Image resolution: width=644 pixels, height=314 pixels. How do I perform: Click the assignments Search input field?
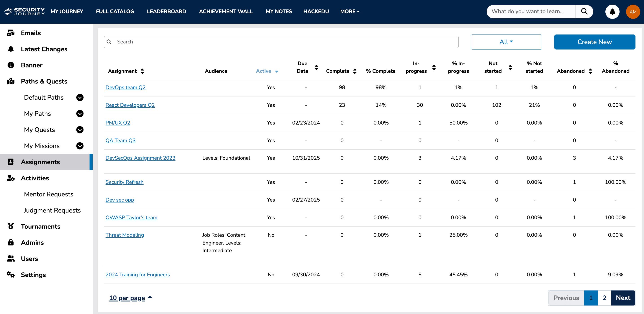point(285,42)
